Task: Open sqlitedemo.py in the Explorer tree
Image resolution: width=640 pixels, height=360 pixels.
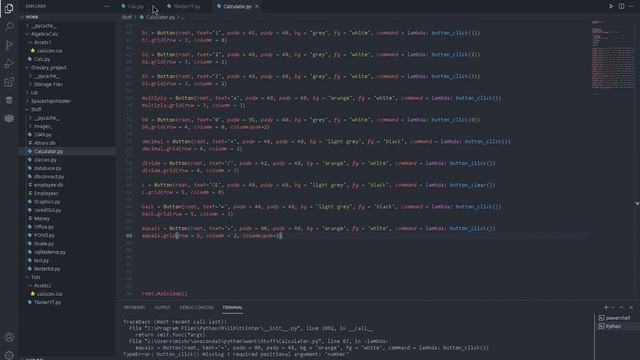Action: point(50,252)
